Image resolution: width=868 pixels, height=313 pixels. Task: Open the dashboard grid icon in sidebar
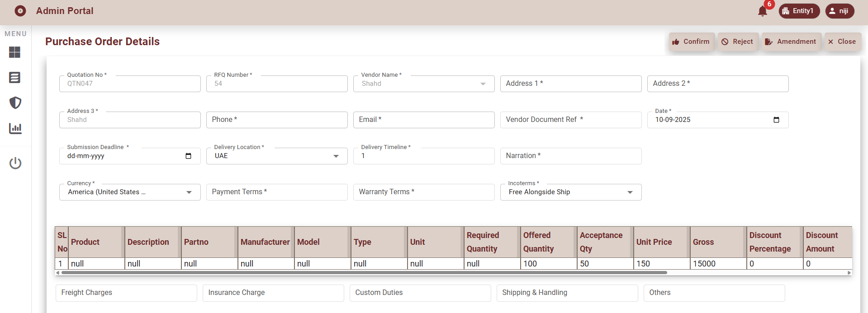coord(15,52)
